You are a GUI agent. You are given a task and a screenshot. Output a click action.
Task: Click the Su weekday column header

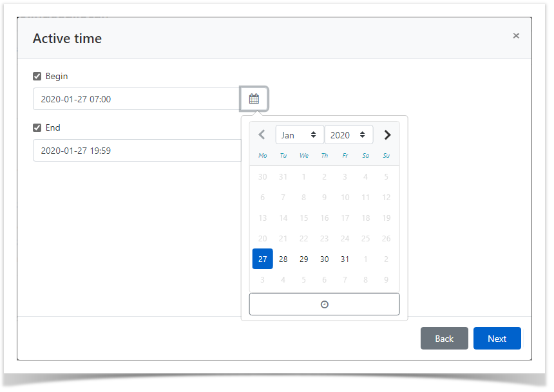click(x=386, y=155)
